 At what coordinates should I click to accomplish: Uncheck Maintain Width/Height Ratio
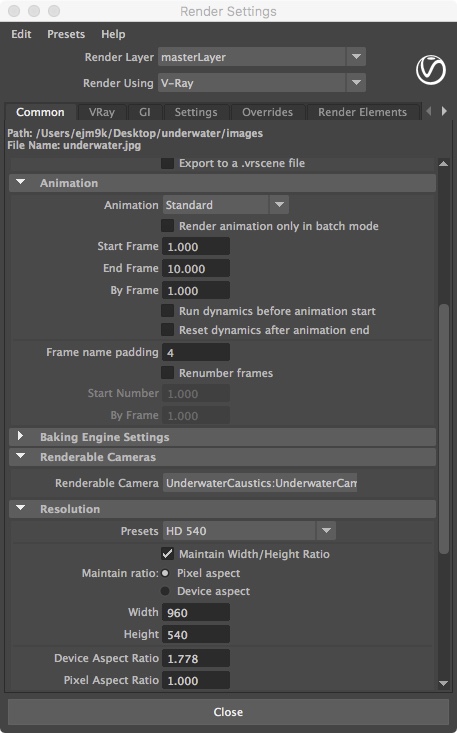coord(167,554)
